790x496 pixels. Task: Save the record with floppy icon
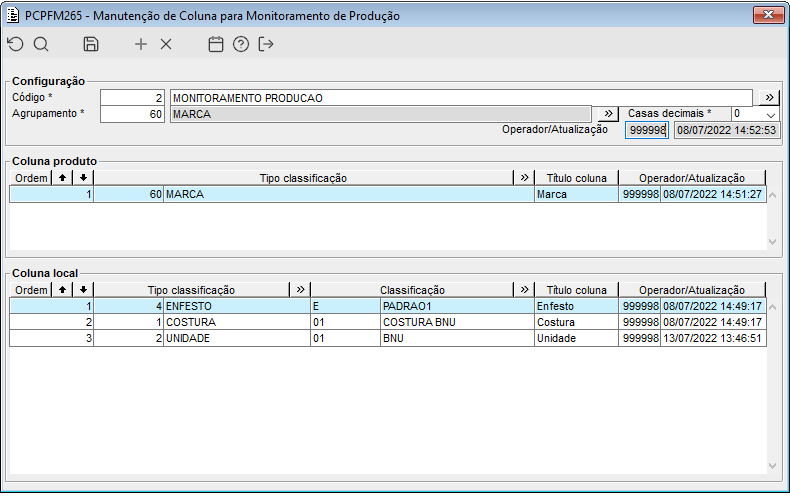pos(91,44)
